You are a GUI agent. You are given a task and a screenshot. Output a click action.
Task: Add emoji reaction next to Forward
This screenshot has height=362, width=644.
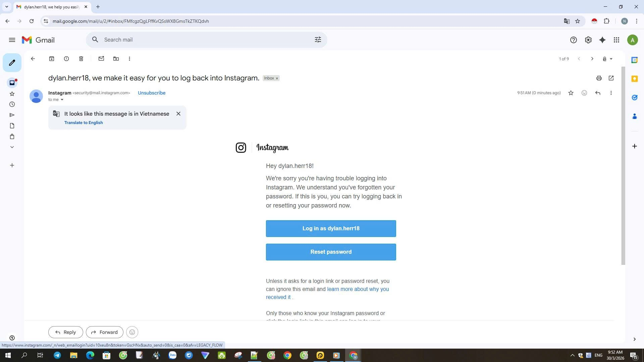pyautogui.click(x=132, y=332)
